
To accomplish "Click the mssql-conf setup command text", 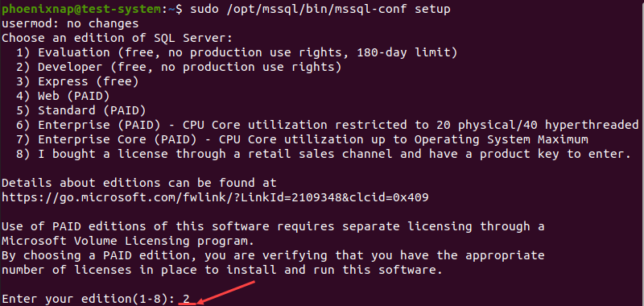I will click(x=320, y=9).
